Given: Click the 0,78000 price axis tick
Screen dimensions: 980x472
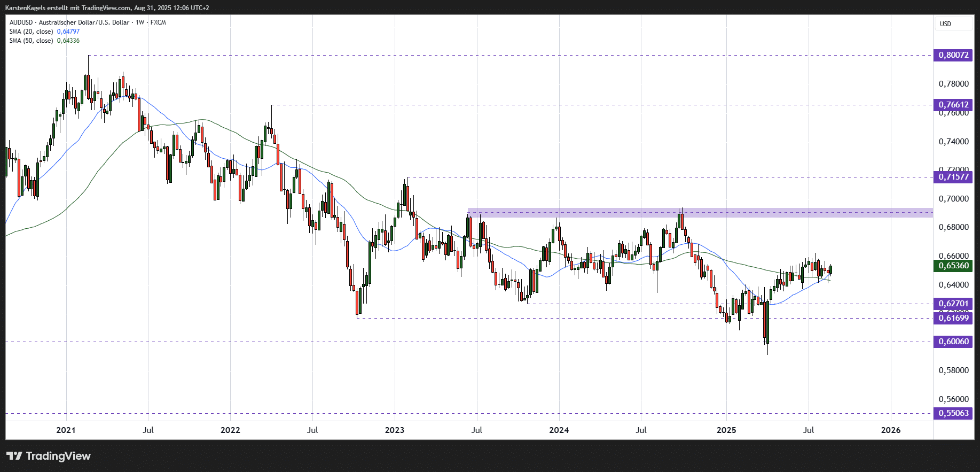Looking at the screenshot, I should tap(953, 84).
